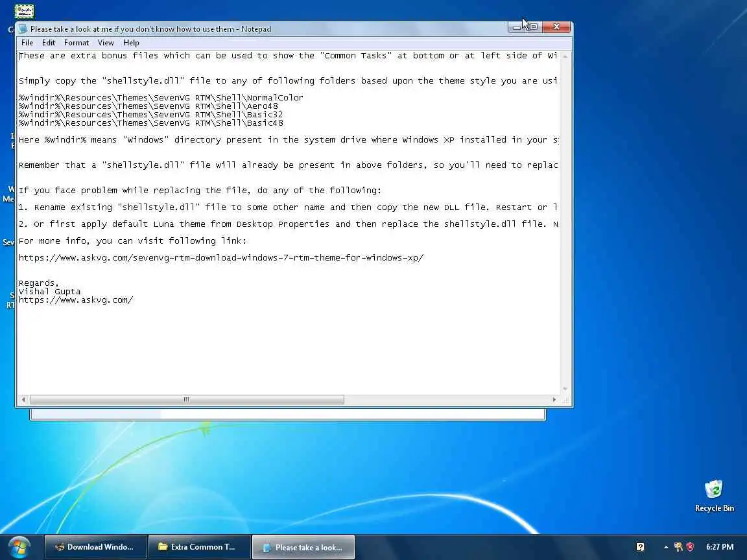Click the line starting 'Remember that a'

point(288,165)
